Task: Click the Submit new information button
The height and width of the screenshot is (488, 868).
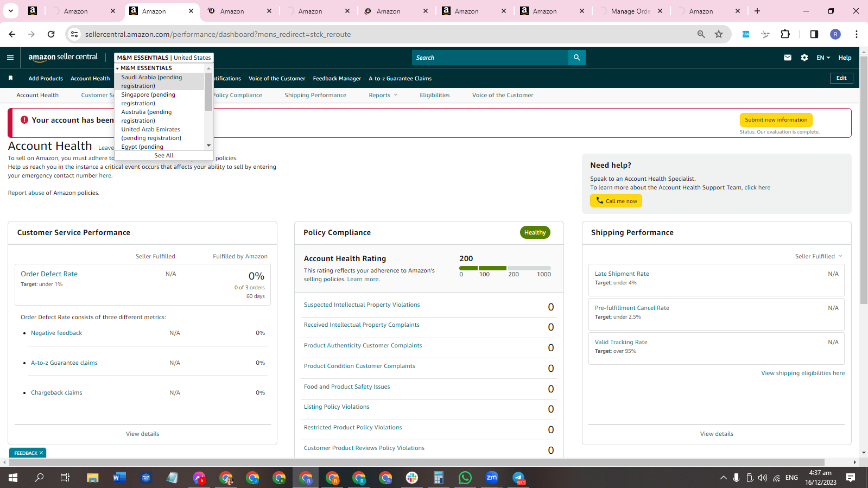Action: [x=776, y=120]
